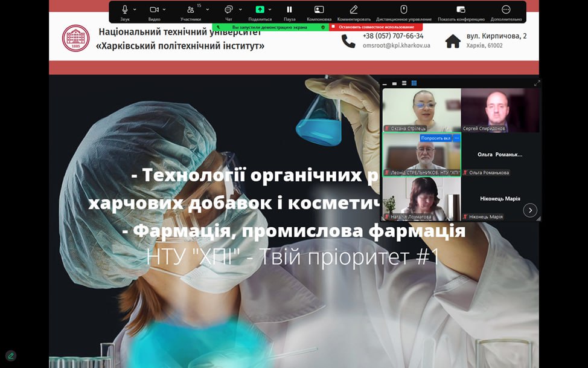Click the address вул. Кирпичова, 2

(496, 36)
